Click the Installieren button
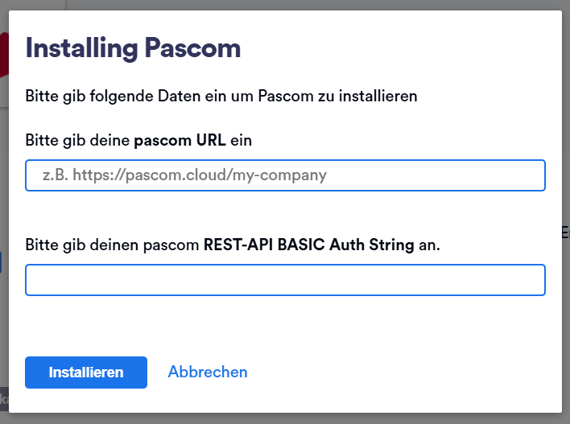Viewport: 570px width, 424px height. (86, 372)
